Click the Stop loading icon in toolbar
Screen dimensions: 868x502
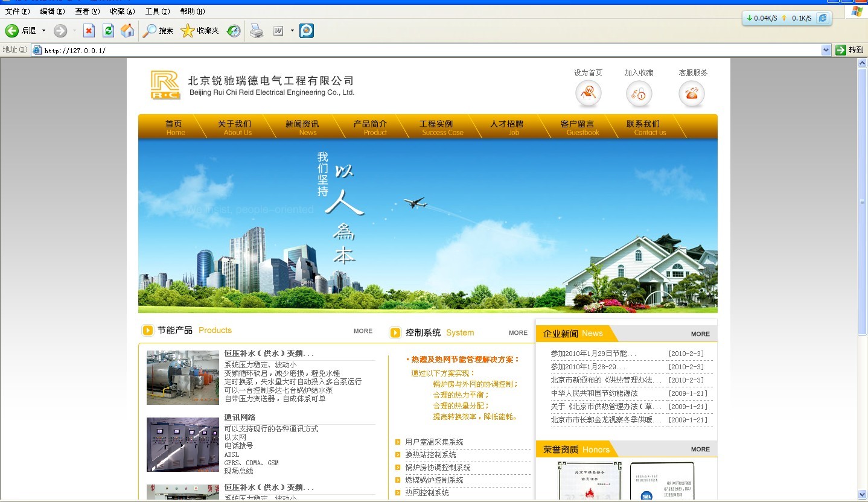pos(89,31)
